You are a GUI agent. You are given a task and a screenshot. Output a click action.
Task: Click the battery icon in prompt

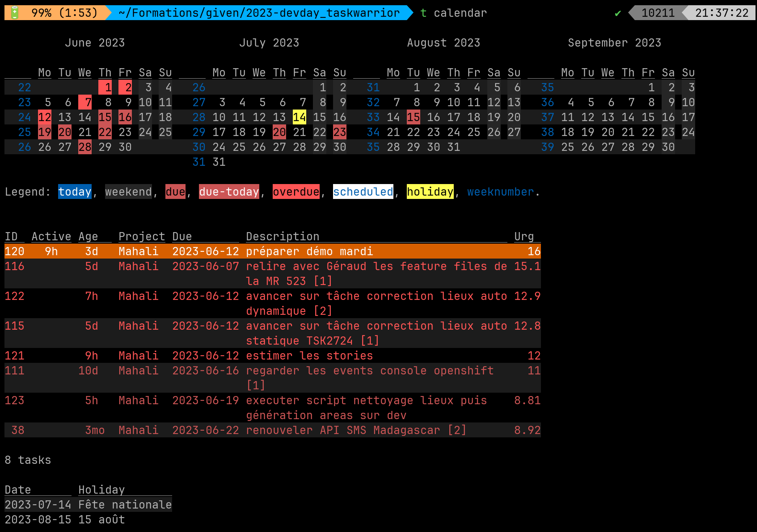(15, 13)
